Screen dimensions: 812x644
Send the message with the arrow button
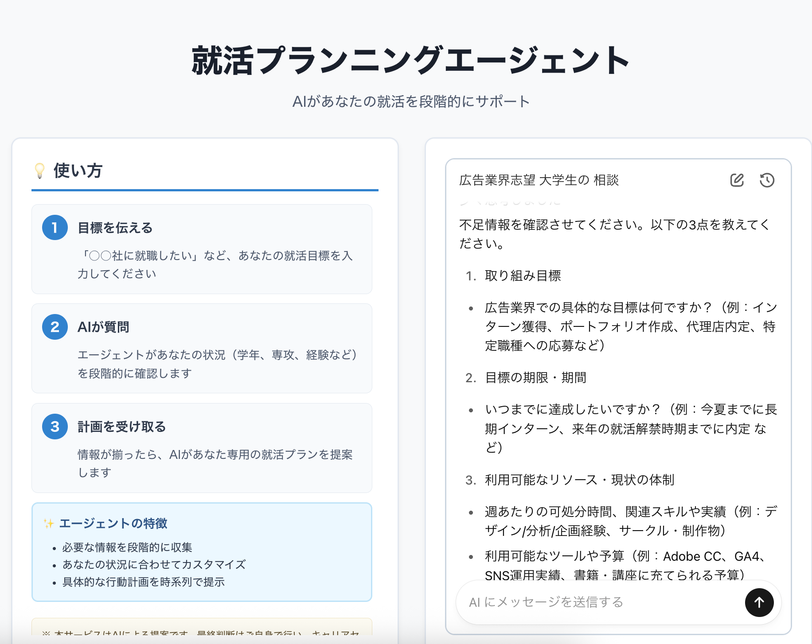pos(759,602)
